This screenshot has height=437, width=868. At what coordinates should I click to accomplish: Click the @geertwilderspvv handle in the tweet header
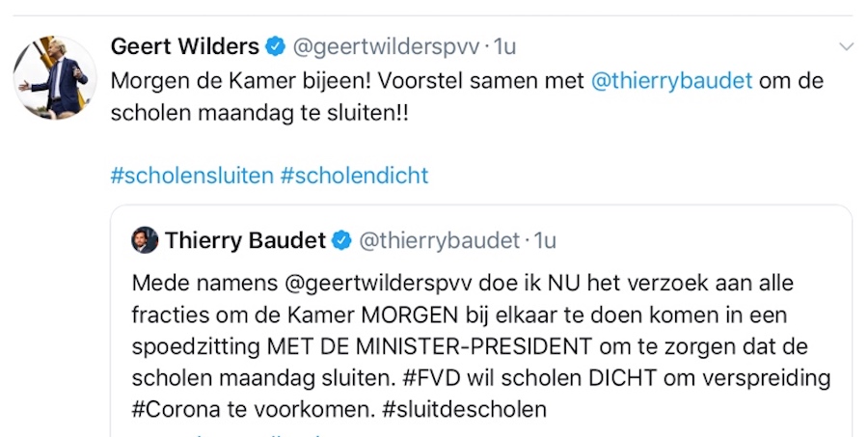click(x=385, y=46)
